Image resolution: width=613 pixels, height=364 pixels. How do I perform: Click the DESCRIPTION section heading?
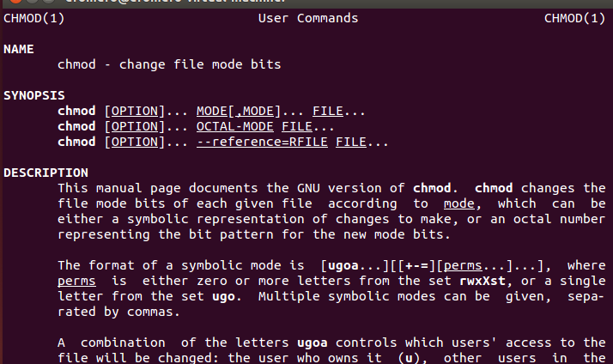pos(46,173)
